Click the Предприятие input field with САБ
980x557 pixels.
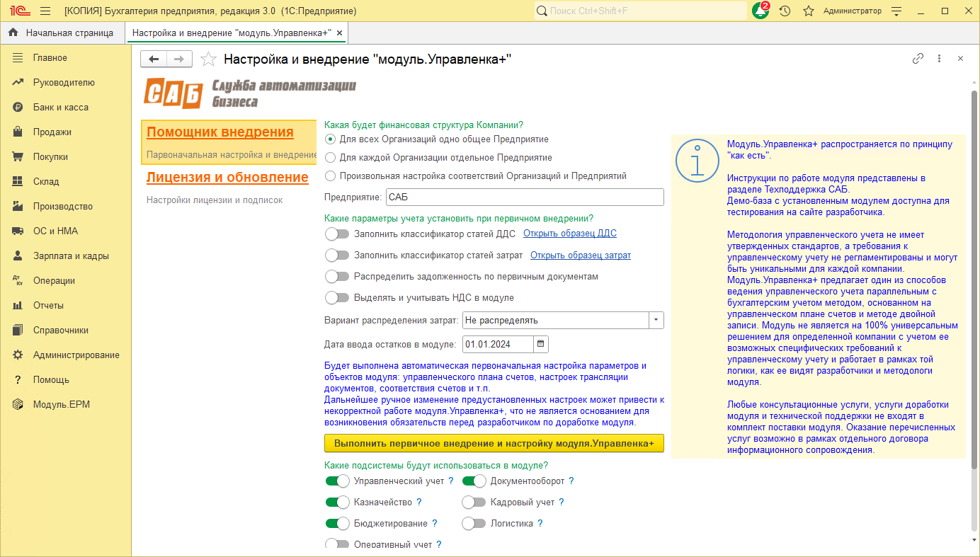pos(525,197)
